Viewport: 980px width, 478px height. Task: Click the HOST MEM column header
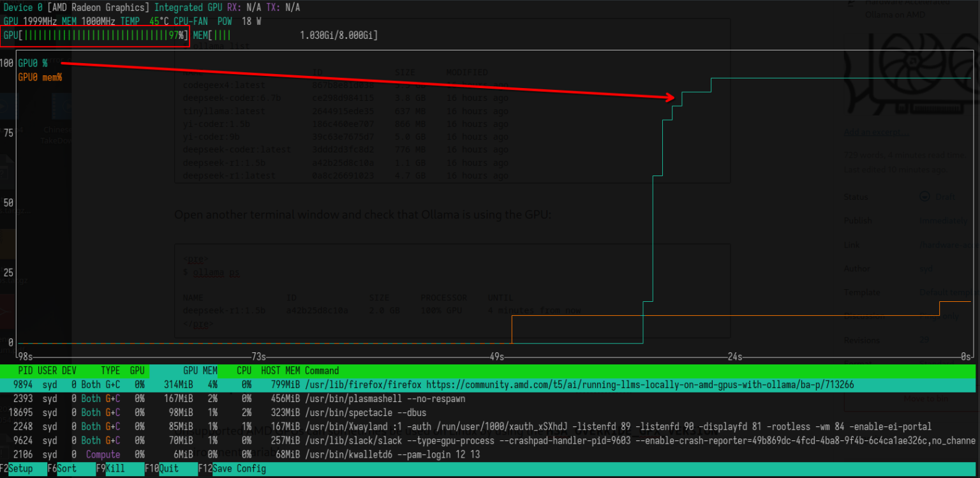[x=280, y=371]
